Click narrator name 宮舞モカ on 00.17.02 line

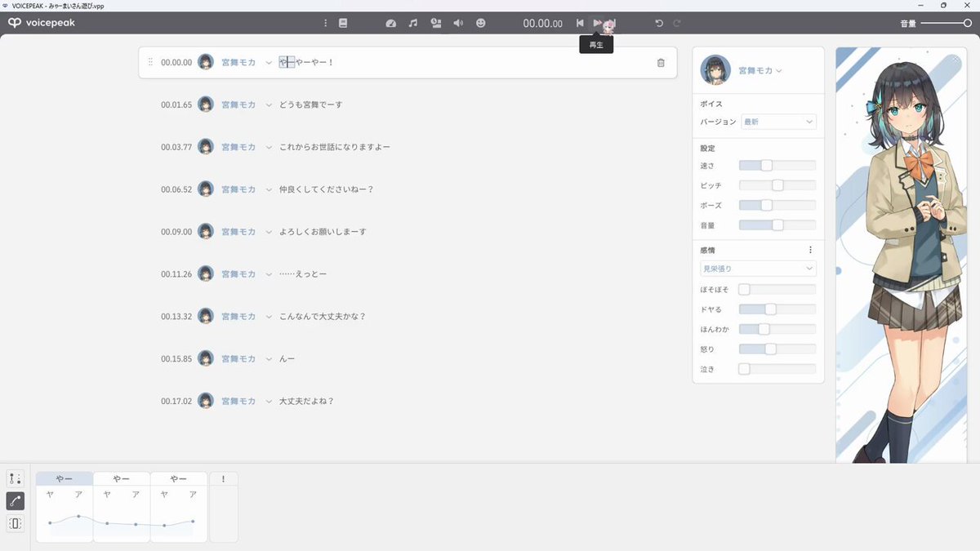point(238,401)
